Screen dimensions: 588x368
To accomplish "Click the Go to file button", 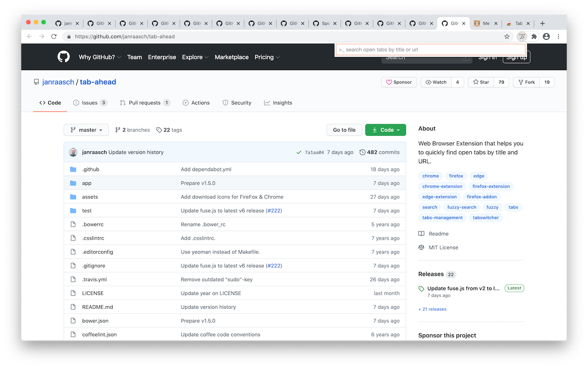I will click(x=345, y=130).
